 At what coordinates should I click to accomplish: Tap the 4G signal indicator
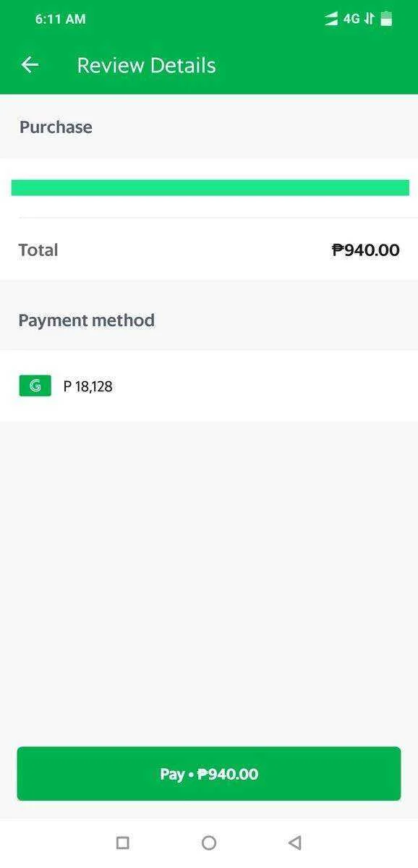351,19
